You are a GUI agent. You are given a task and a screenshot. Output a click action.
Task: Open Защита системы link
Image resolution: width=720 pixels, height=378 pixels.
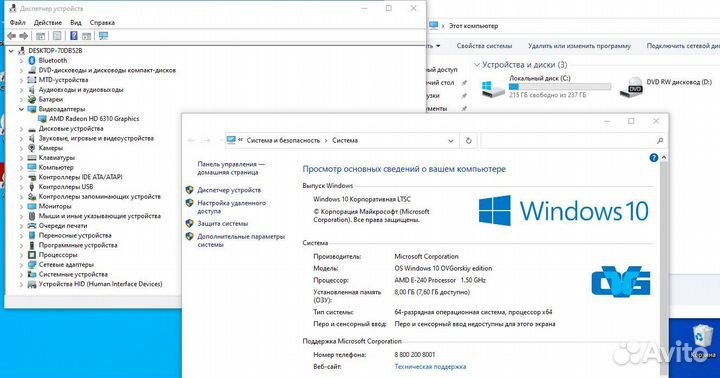click(223, 224)
